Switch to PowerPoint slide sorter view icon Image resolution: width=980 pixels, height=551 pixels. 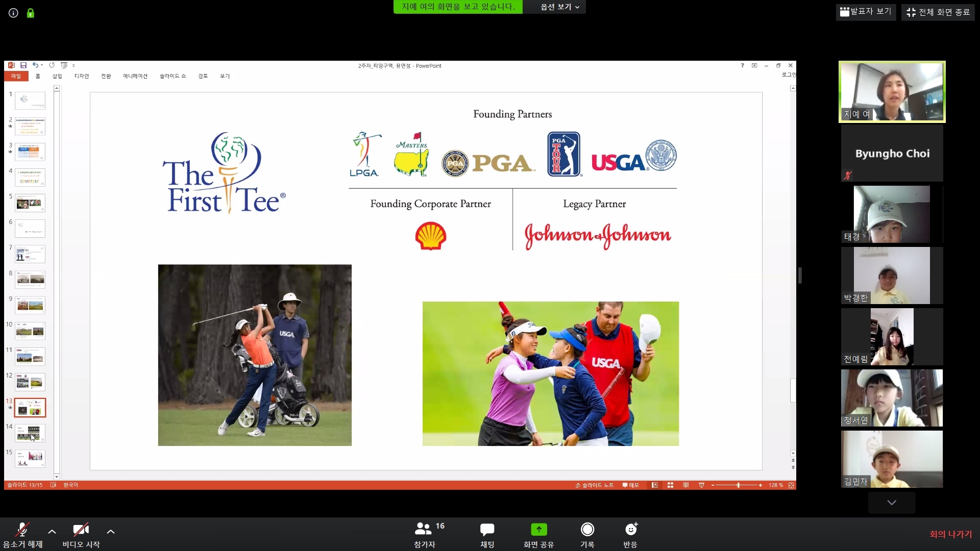(670, 485)
